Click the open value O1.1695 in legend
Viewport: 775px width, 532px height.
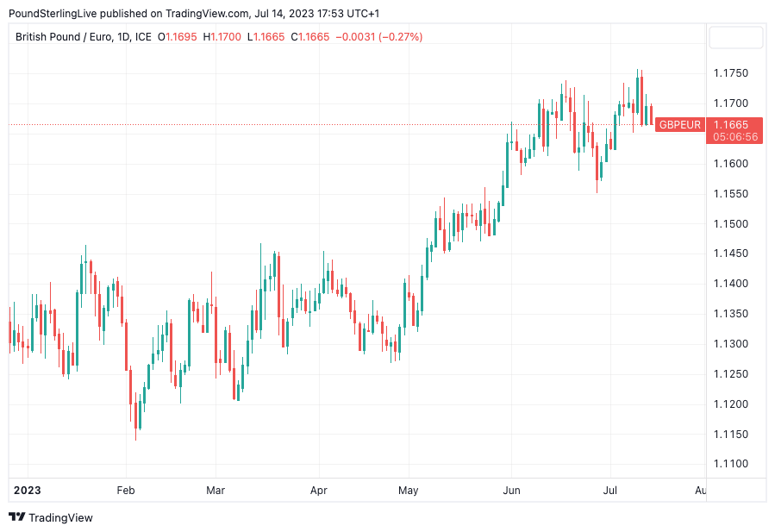coord(177,37)
